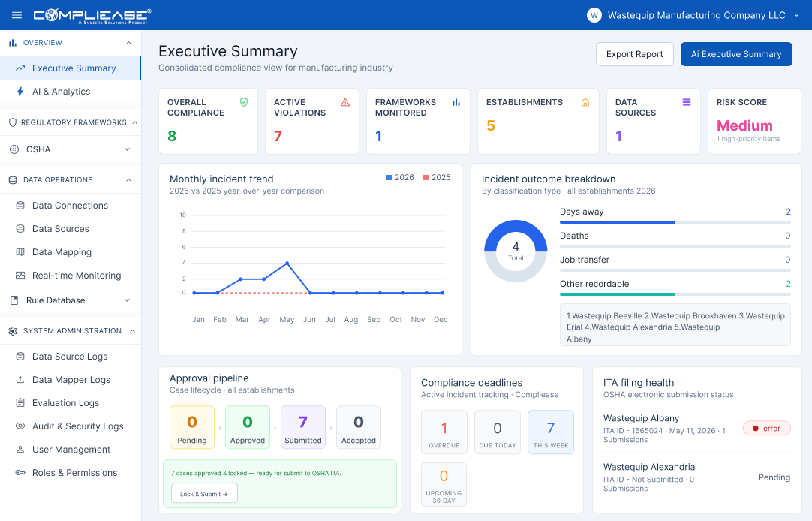Click the Audit & Security Logs eye icon
This screenshot has height=521, width=812.
(x=20, y=426)
